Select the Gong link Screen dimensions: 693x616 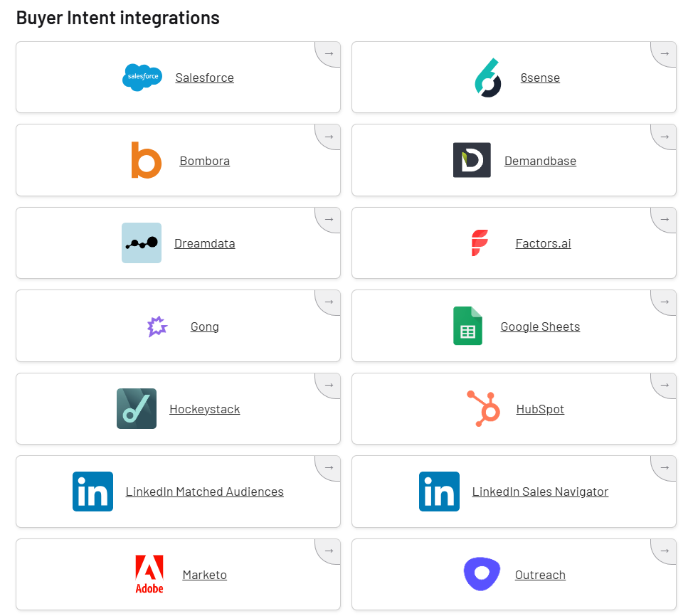[x=205, y=326]
